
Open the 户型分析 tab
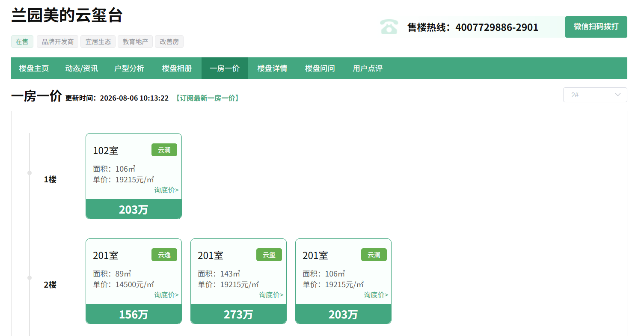(x=129, y=68)
